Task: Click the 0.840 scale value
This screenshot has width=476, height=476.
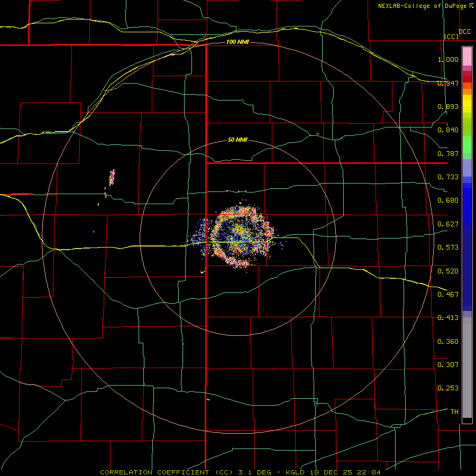Action: coord(448,130)
